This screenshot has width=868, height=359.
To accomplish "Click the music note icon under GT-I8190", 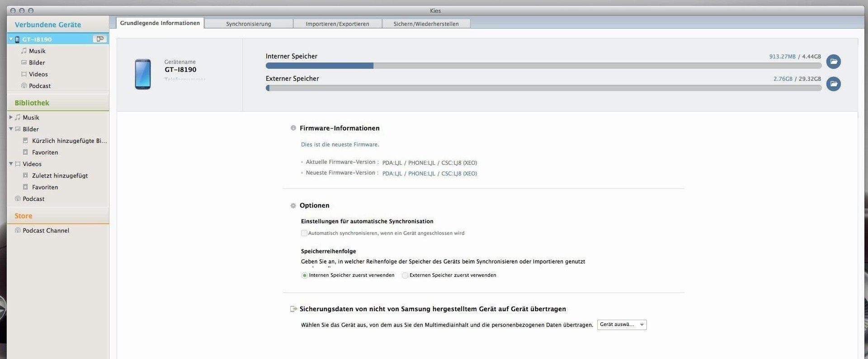I will point(24,51).
